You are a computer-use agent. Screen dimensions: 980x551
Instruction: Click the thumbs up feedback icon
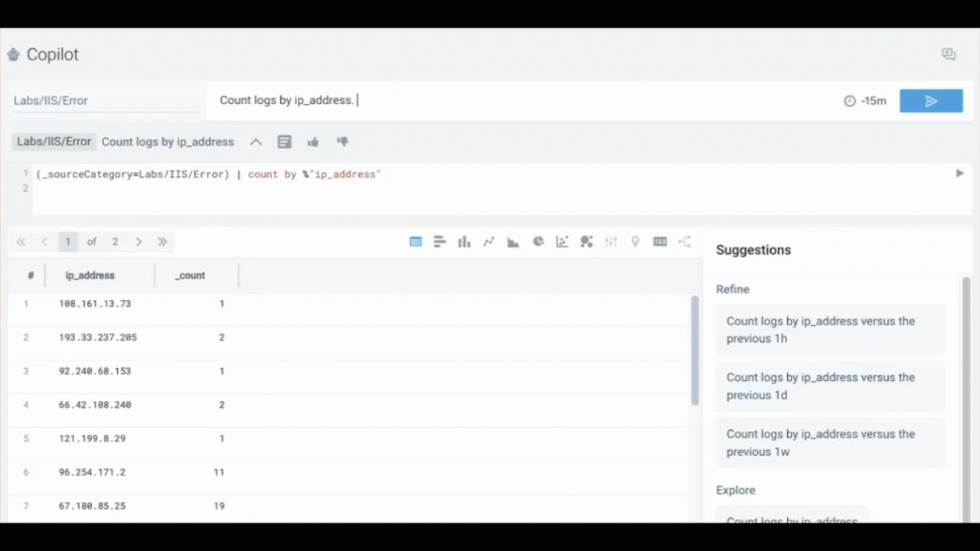(312, 142)
